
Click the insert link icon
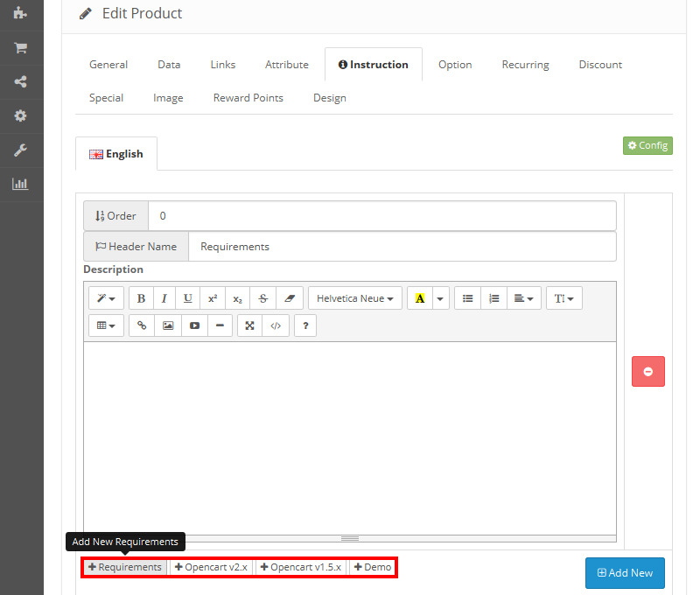[142, 325]
